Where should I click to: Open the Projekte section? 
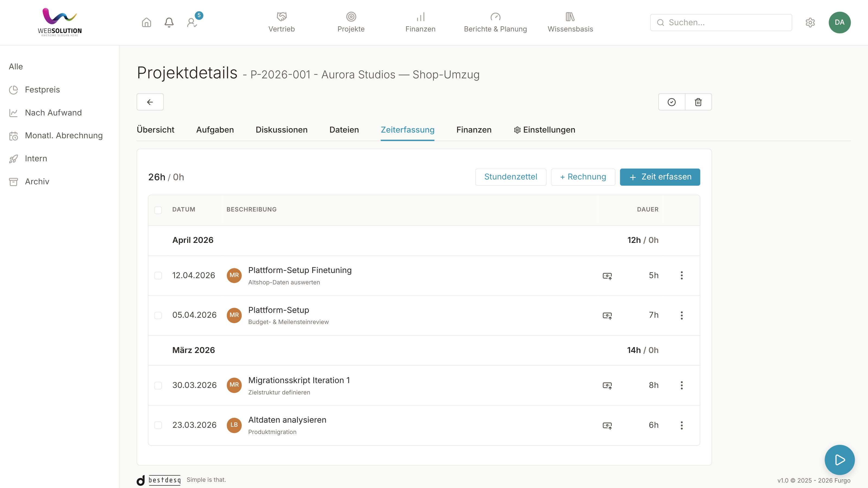tap(351, 22)
